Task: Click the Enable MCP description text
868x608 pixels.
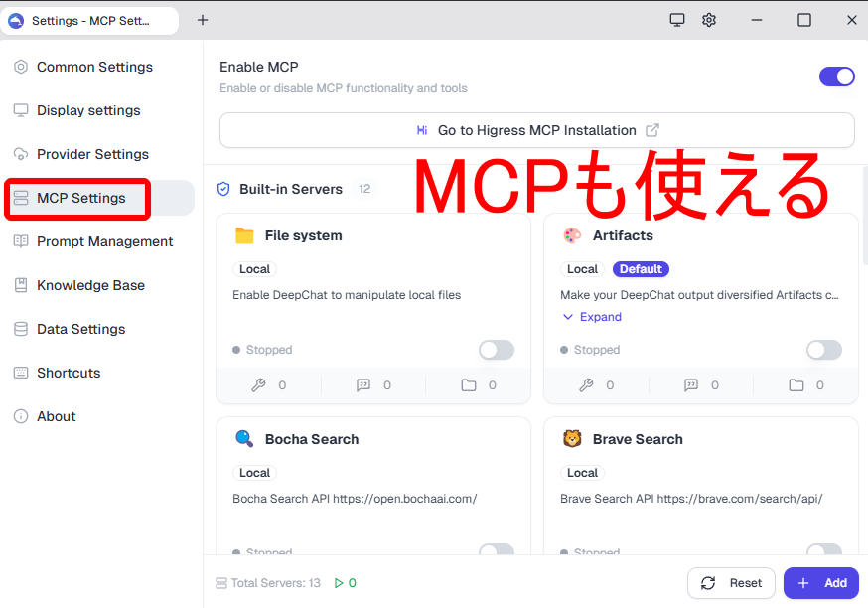Action: 344,88
